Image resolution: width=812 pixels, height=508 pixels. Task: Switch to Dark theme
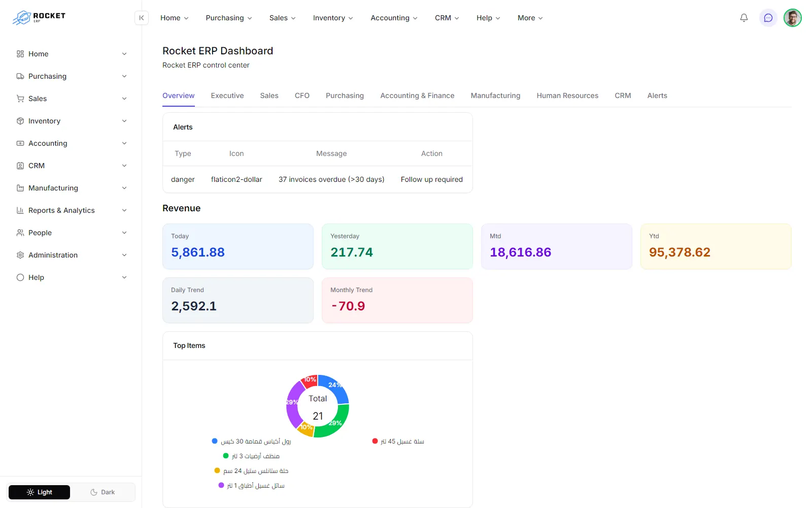tap(103, 492)
